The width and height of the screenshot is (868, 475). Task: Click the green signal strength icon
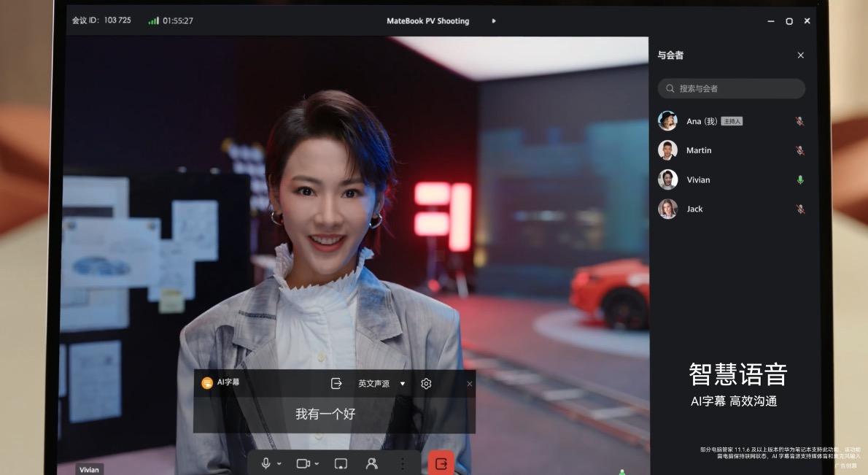(x=153, y=20)
